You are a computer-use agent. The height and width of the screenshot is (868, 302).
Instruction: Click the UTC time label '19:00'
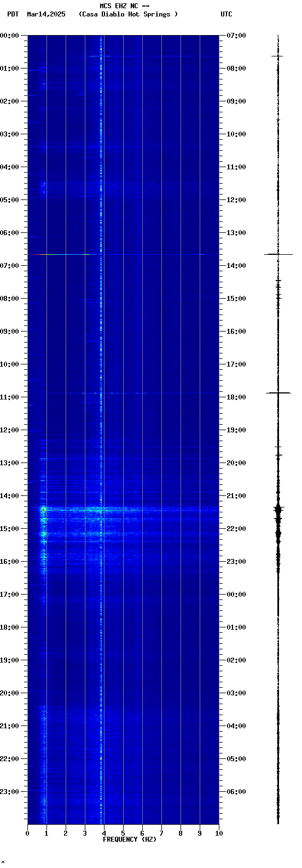tap(236, 430)
